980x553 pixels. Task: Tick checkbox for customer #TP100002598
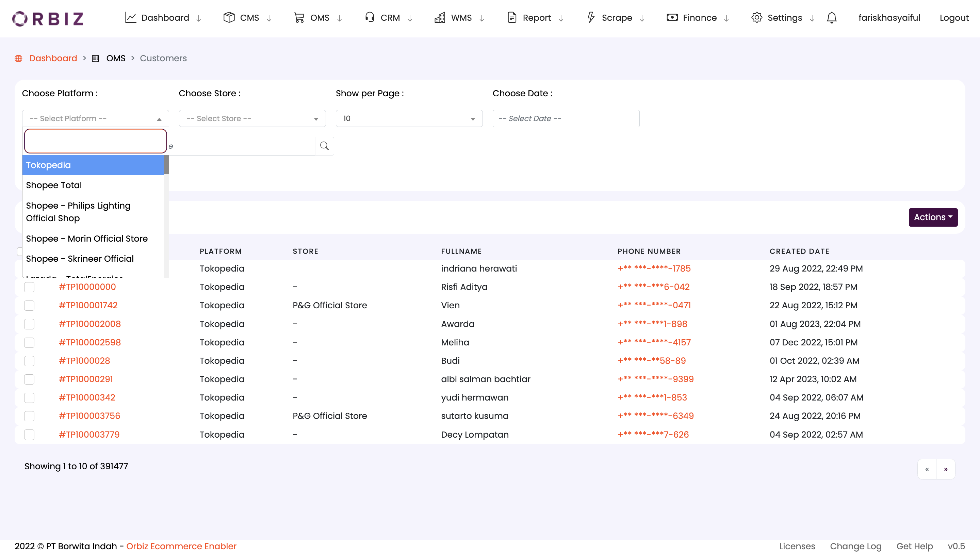click(29, 343)
